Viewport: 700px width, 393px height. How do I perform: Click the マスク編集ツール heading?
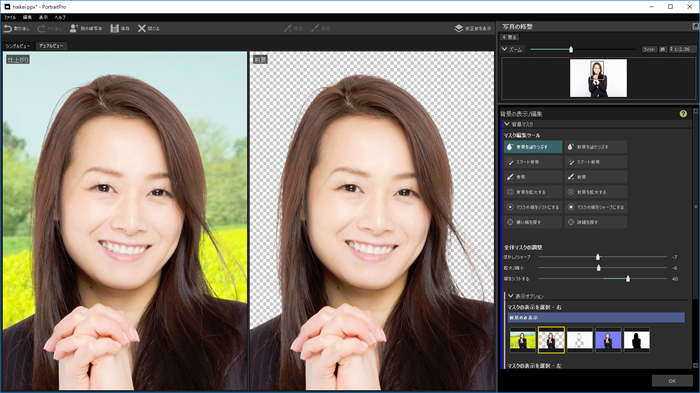click(x=522, y=135)
